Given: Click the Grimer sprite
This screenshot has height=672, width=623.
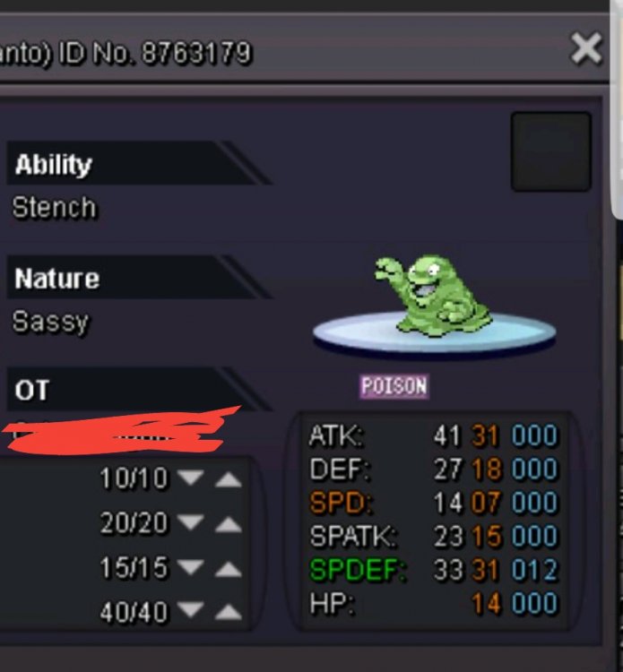Looking at the screenshot, I should pos(433,297).
